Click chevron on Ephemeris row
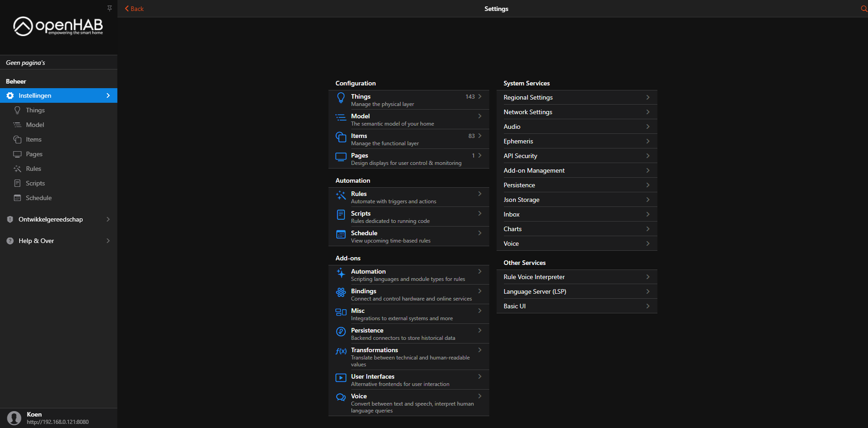The height and width of the screenshot is (428, 868). (x=648, y=141)
